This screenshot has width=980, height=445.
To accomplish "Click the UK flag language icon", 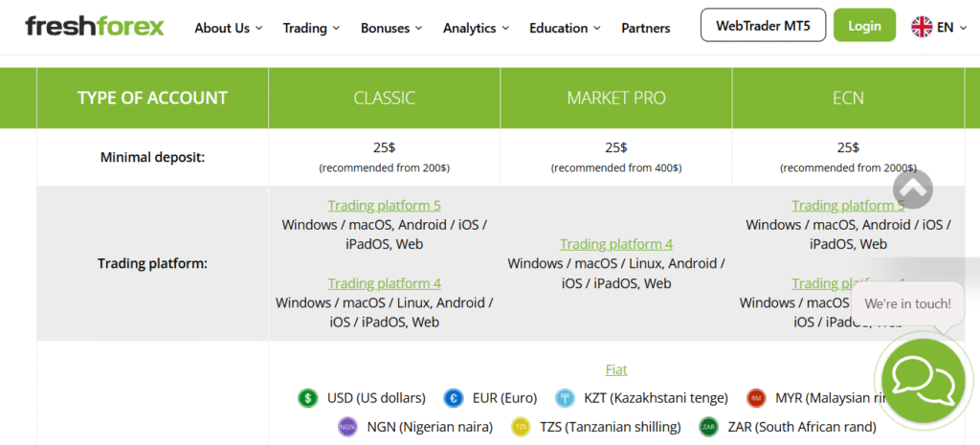I will tap(923, 27).
